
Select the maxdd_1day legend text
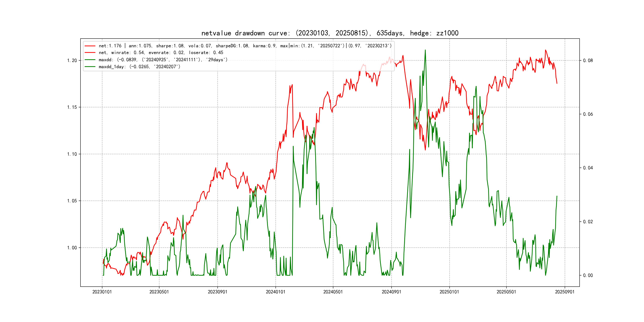(x=139, y=67)
